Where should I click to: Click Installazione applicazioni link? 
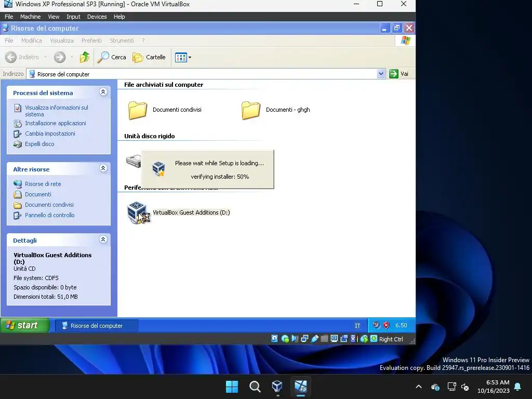pyautogui.click(x=55, y=123)
